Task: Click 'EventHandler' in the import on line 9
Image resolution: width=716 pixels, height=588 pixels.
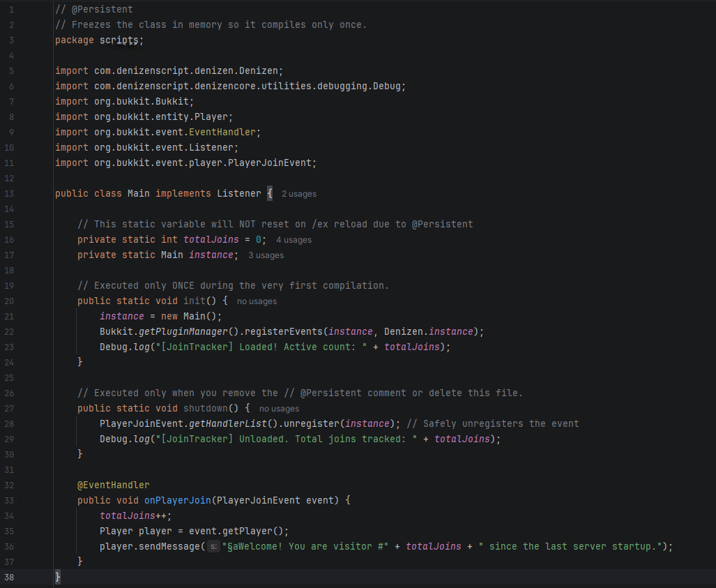Action: tap(222, 132)
